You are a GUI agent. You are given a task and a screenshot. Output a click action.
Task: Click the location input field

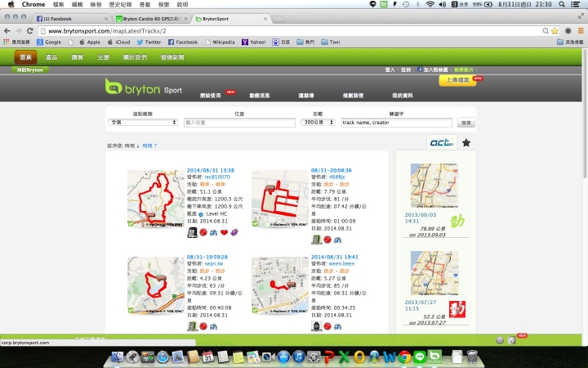(239, 123)
